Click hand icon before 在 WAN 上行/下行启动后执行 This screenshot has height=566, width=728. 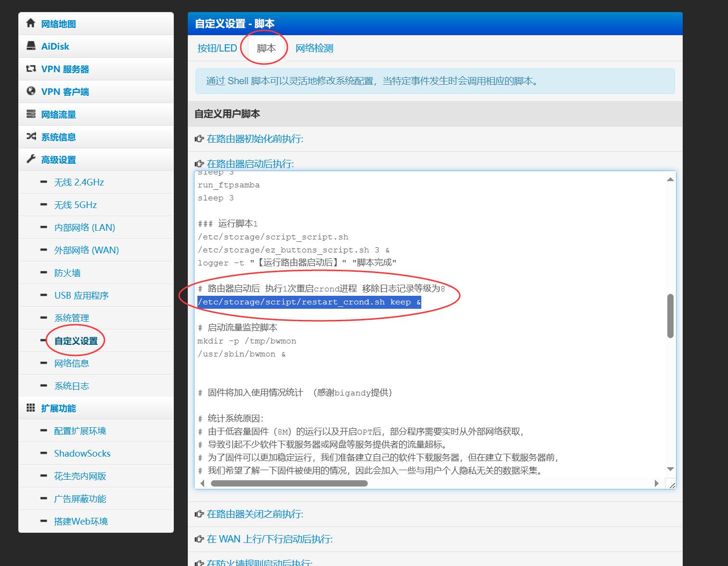coord(199,539)
